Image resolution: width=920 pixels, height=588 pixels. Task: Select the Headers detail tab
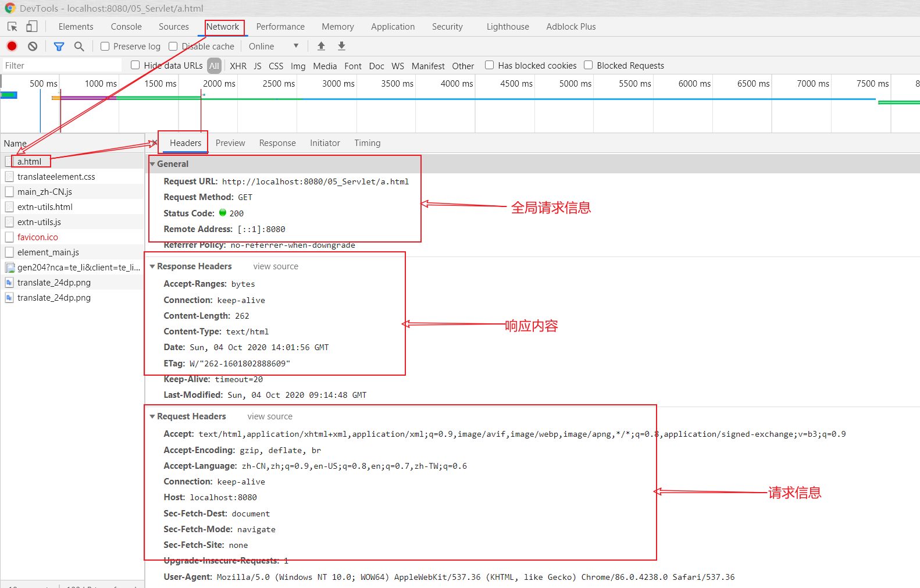186,143
